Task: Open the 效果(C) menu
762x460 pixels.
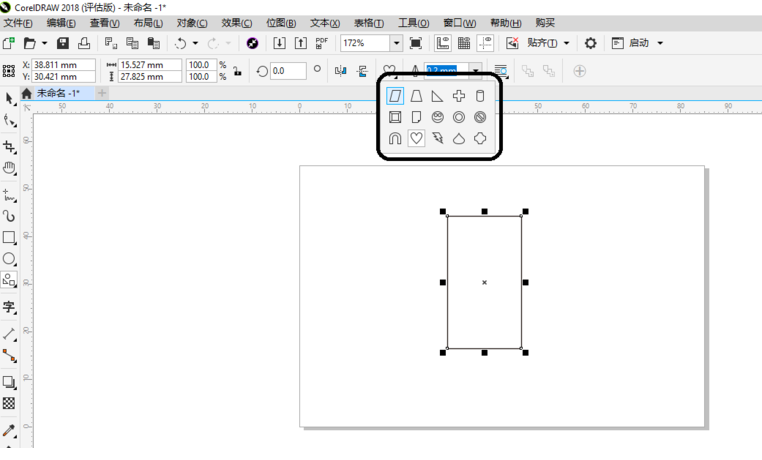Action: point(237,23)
